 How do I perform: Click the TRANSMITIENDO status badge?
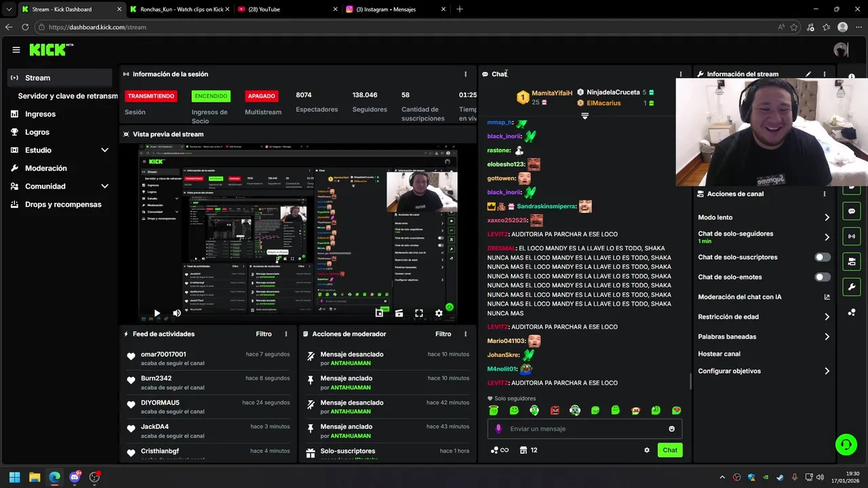coord(151,96)
